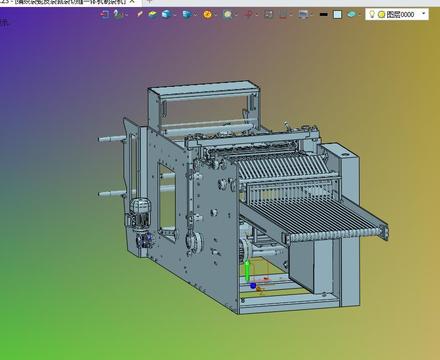Click the blue box view icon
The height and width of the screenshot is (360, 440).
(187, 14)
